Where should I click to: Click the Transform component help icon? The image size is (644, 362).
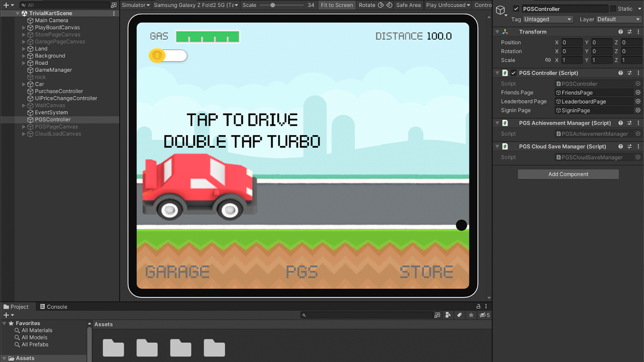point(620,32)
